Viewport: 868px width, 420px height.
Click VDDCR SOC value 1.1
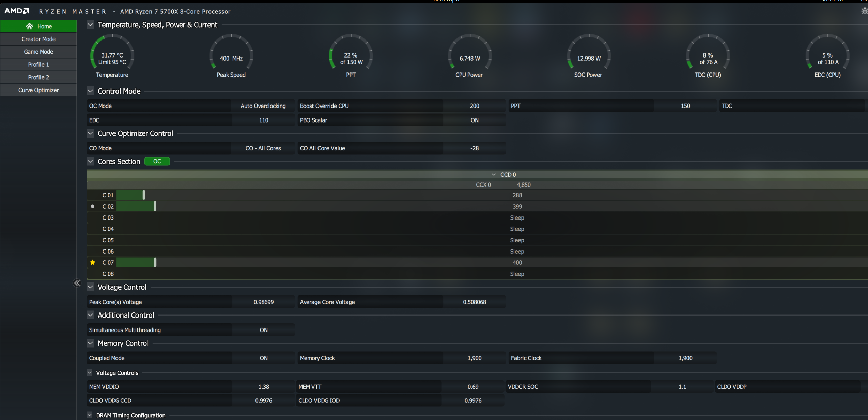[682, 387]
